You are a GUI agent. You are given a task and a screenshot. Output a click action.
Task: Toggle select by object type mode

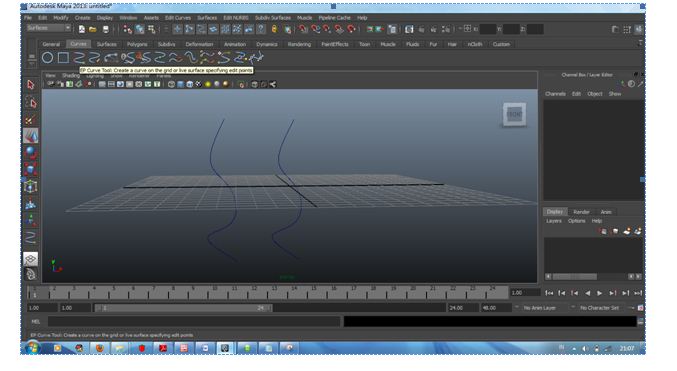click(x=139, y=29)
